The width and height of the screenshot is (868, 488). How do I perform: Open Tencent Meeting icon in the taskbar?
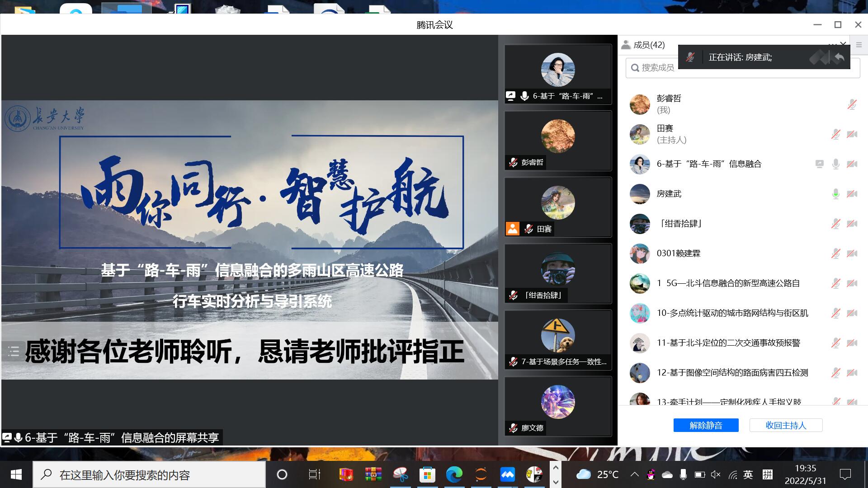tap(507, 474)
